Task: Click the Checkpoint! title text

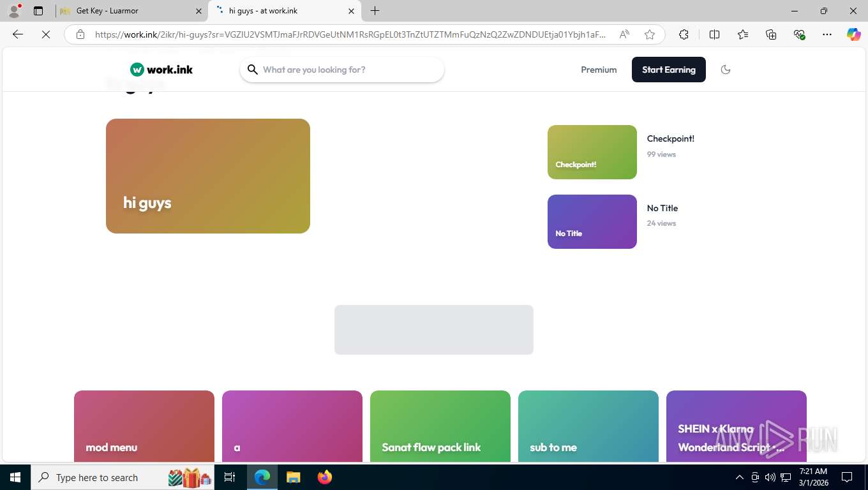Action: coord(670,138)
